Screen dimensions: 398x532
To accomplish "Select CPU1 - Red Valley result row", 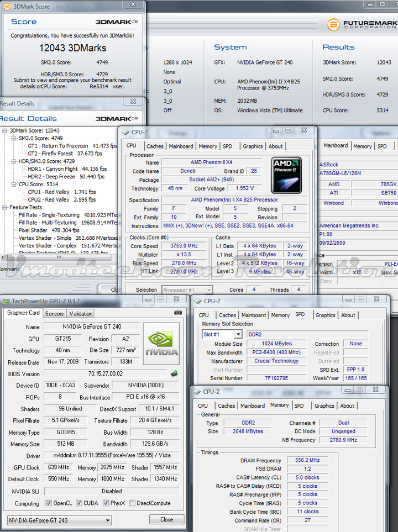I will (62, 192).
